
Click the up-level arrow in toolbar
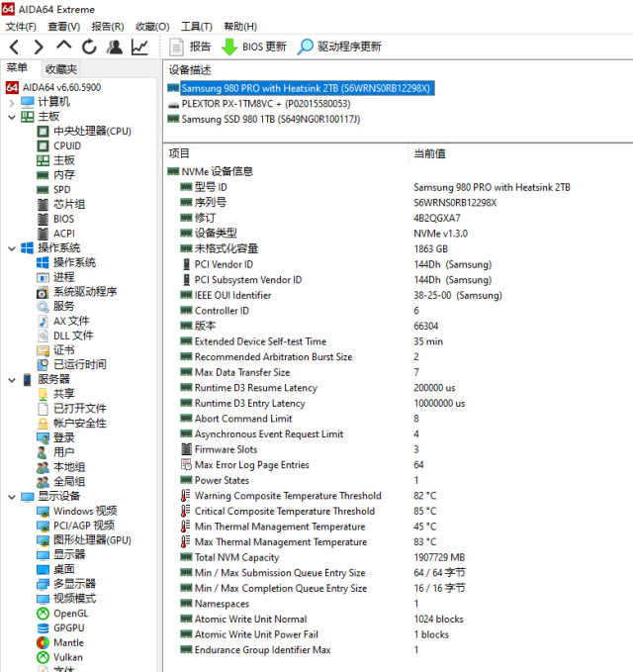click(x=64, y=46)
